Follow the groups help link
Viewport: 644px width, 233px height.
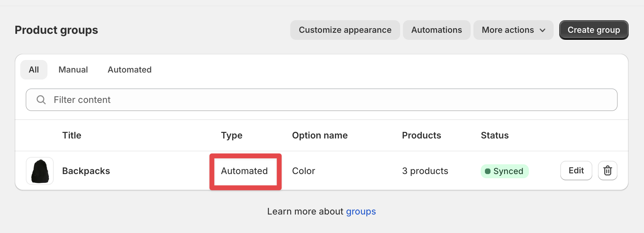click(x=361, y=211)
